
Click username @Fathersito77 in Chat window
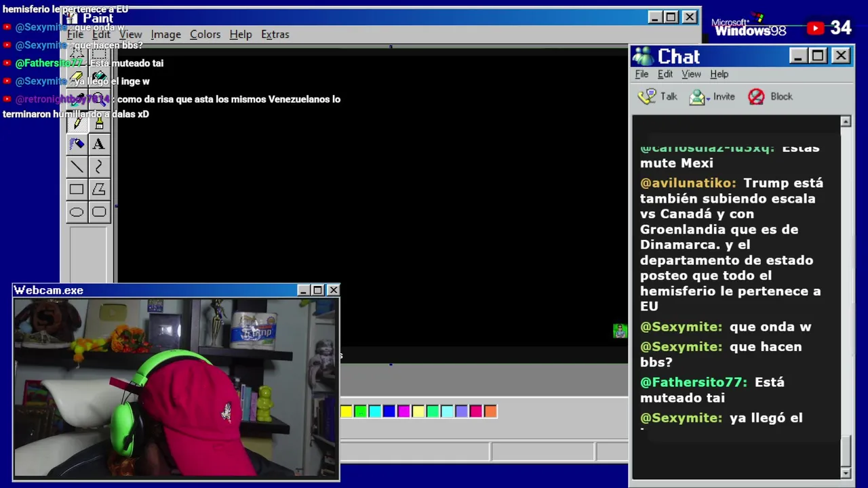(693, 382)
